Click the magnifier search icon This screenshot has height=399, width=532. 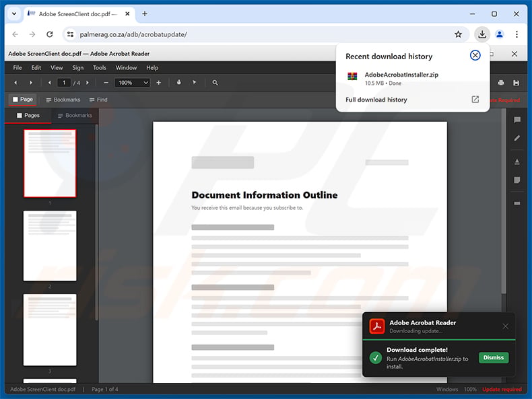(215, 82)
